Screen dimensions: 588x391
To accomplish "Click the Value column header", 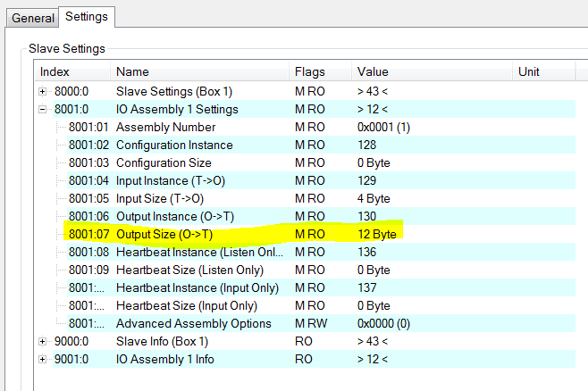I will point(432,71).
